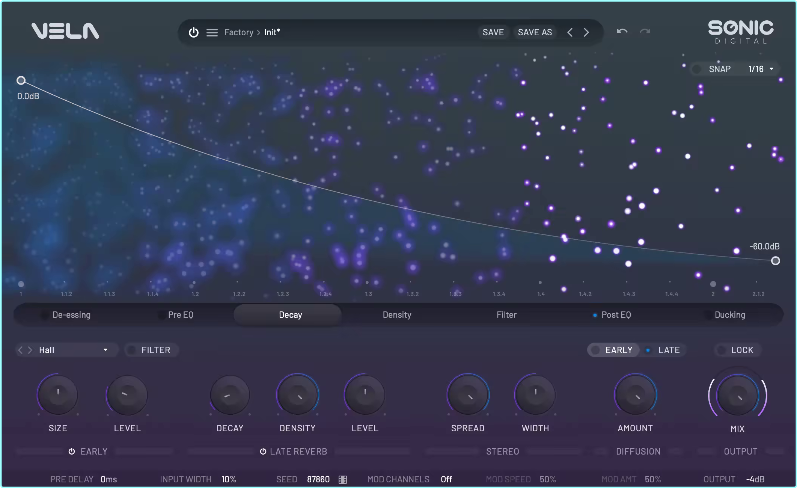Image resolution: width=797 pixels, height=488 pixels.
Task: Select the 0.0dB decay curve start node
Action: coord(21,80)
